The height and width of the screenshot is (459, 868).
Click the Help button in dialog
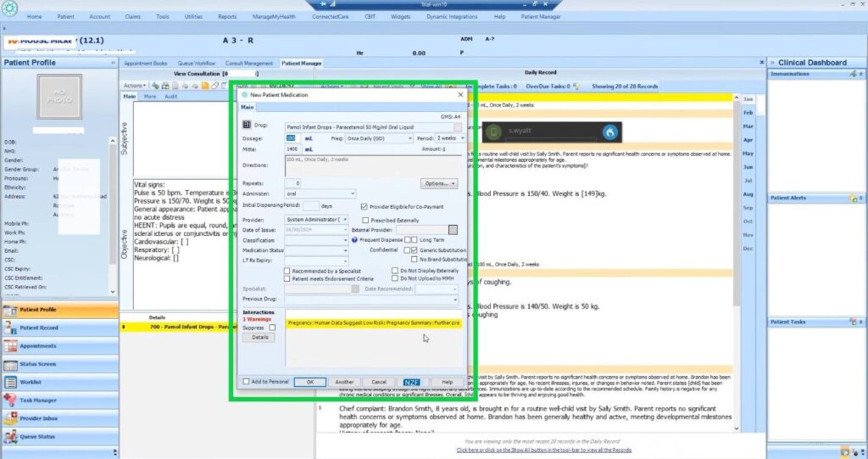tap(448, 382)
